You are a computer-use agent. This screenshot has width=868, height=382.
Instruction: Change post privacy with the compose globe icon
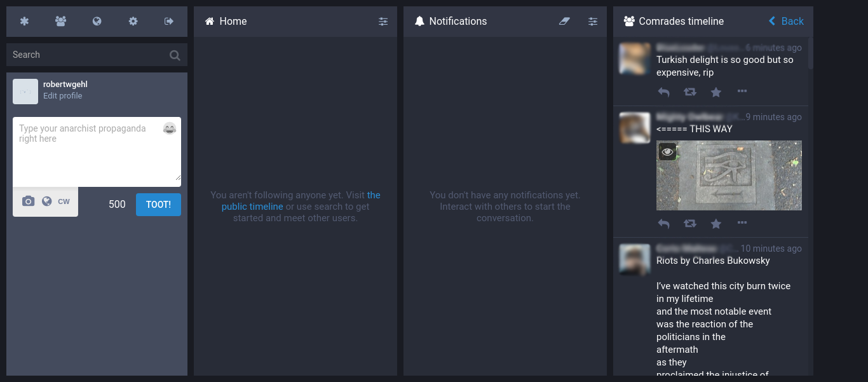point(46,201)
